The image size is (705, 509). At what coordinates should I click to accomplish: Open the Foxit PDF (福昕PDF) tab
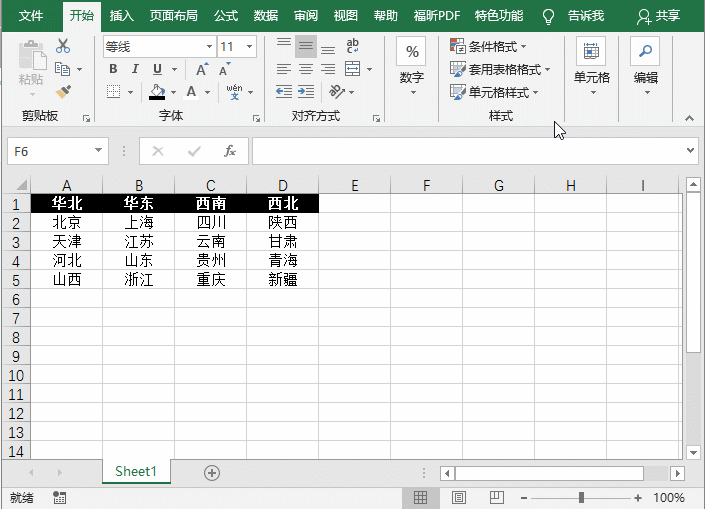(x=437, y=16)
